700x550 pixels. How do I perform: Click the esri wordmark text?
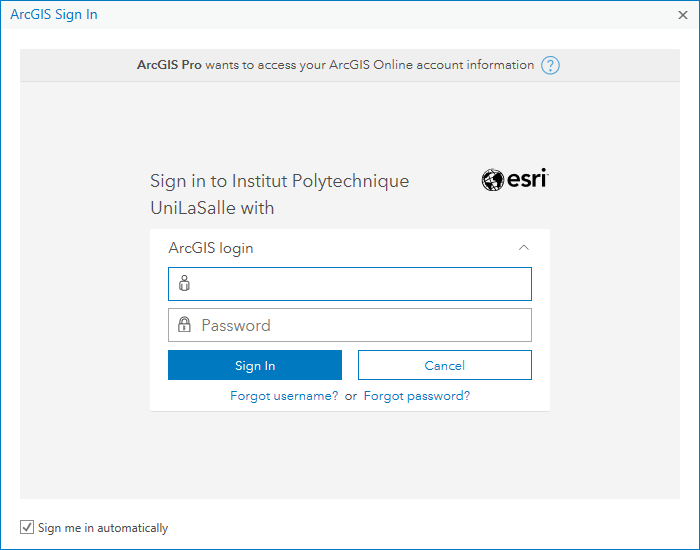click(527, 179)
